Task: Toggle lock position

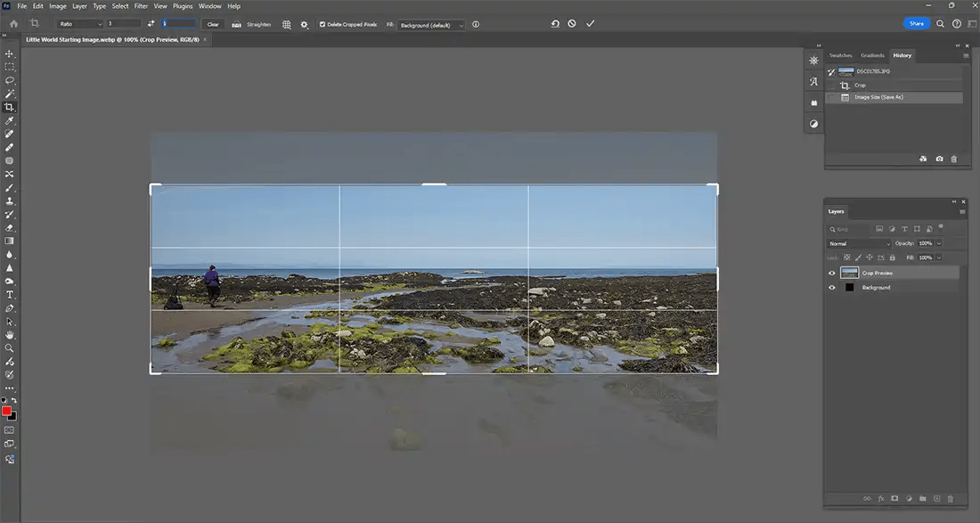Action: click(x=870, y=257)
